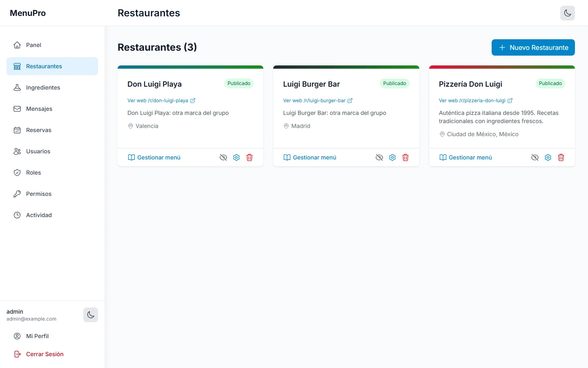Click the book icon on Luigi Burger Bar card

(287, 157)
